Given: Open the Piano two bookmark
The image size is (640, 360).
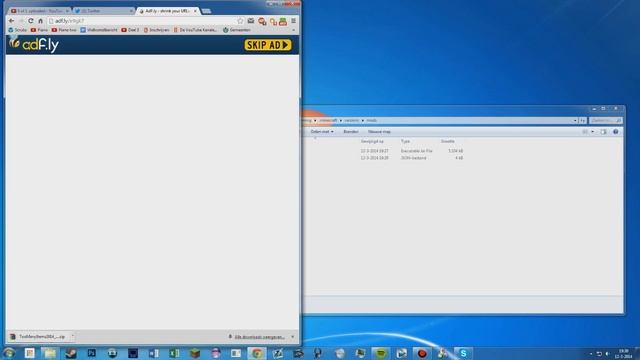Looking at the screenshot, I should (x=64, y=30).
